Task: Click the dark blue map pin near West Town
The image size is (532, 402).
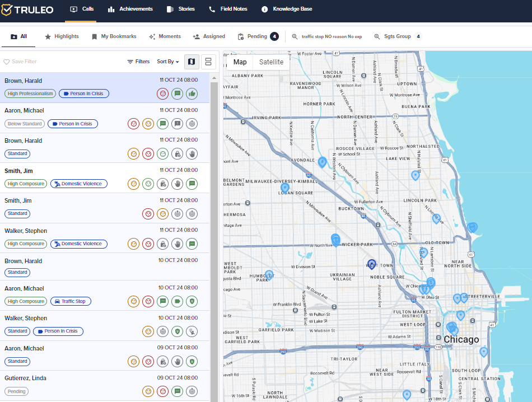Action: (371, 264)
